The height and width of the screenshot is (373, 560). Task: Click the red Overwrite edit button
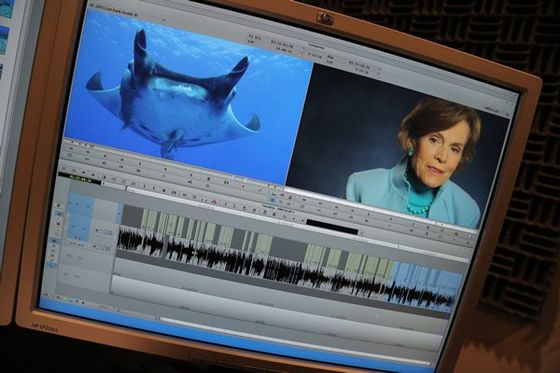pyautogui.click(x=215, y=202)
